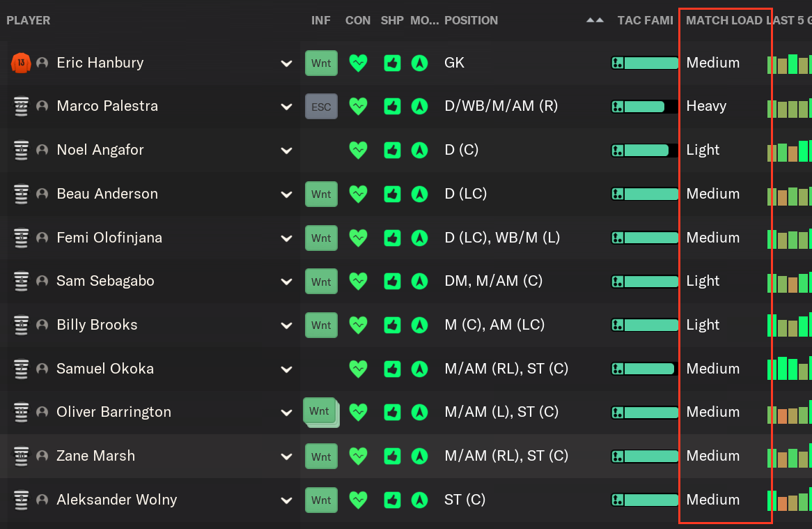The height and width of the screenshot is (529, 812).
Task: Click Samuel Okoka's last 5 games bars
Action: (x=789, y=369)
